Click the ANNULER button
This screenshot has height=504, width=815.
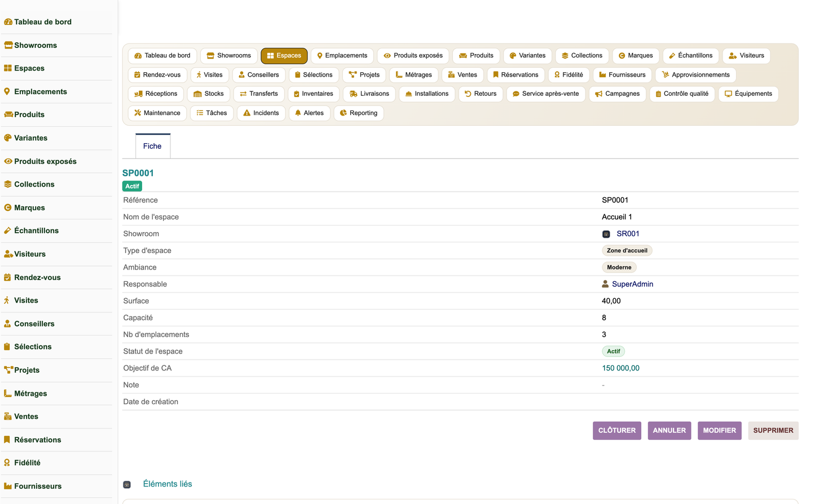pos(669,430)
